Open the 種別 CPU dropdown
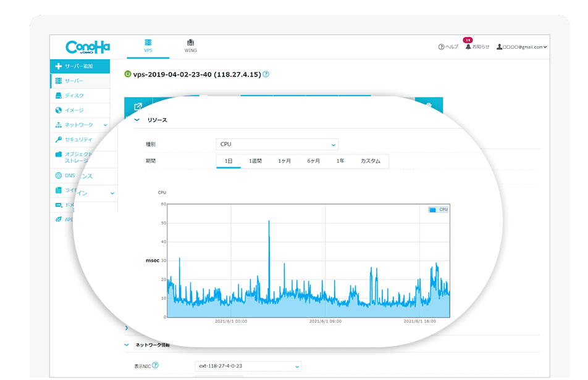 pos(277,144)
